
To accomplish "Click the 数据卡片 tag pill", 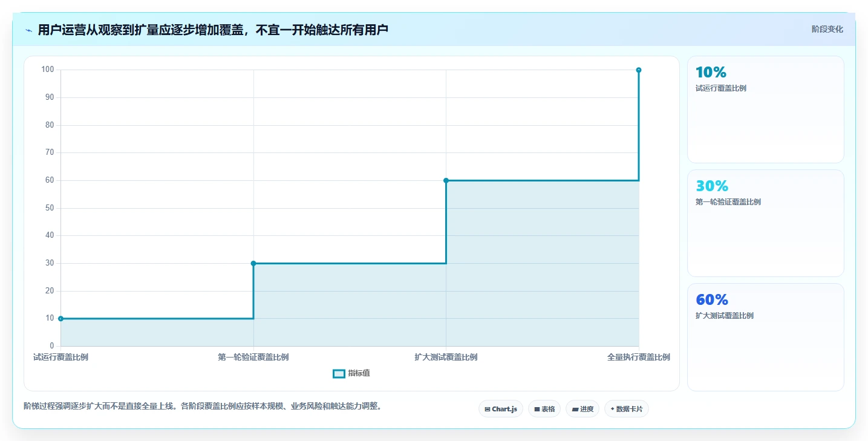I will click(627, 409).
